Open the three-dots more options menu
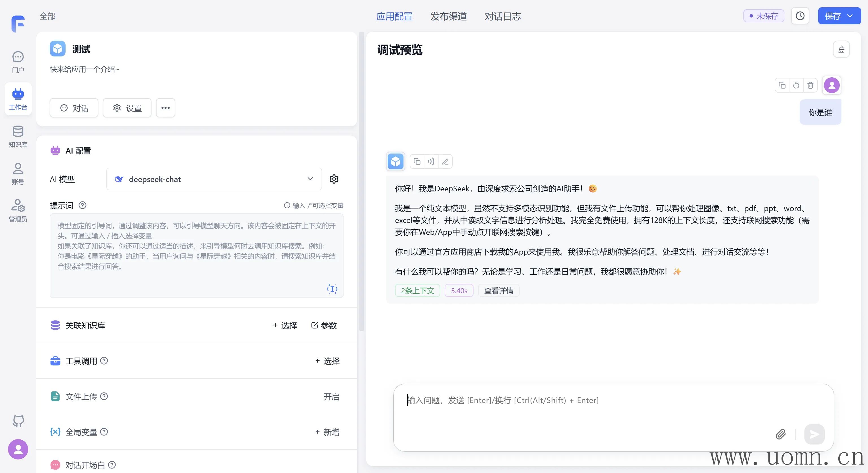868x473 pixels. (x=165, y=108)
